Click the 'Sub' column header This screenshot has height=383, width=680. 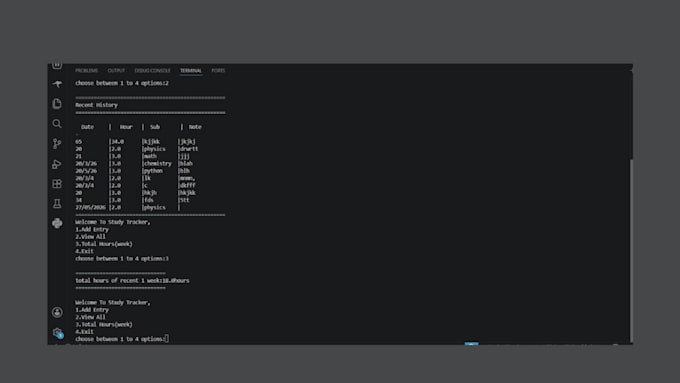click(x=155, y=127)
